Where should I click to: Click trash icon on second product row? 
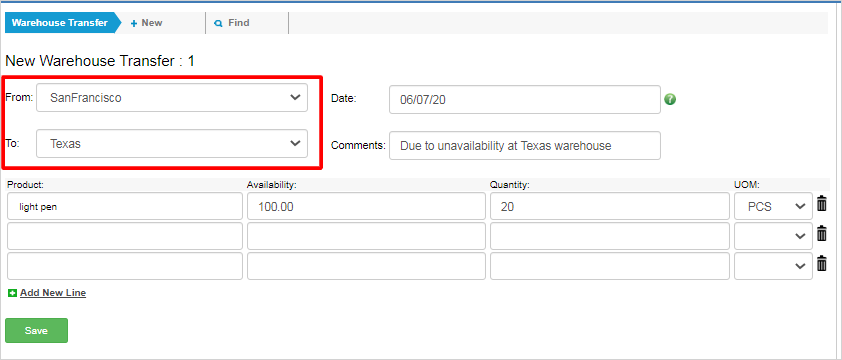(822, 234)
